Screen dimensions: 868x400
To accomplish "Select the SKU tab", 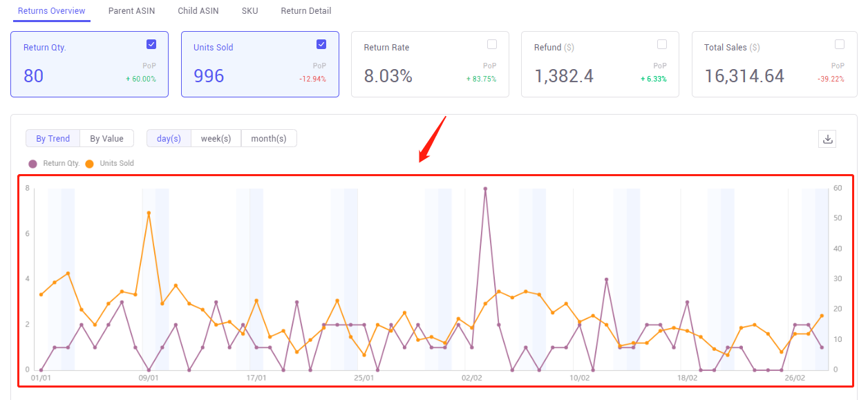I will [x=249, y=10].
